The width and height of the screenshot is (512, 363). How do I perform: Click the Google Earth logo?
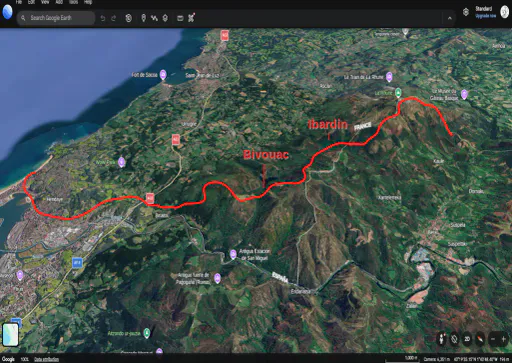tap(7, 12)
